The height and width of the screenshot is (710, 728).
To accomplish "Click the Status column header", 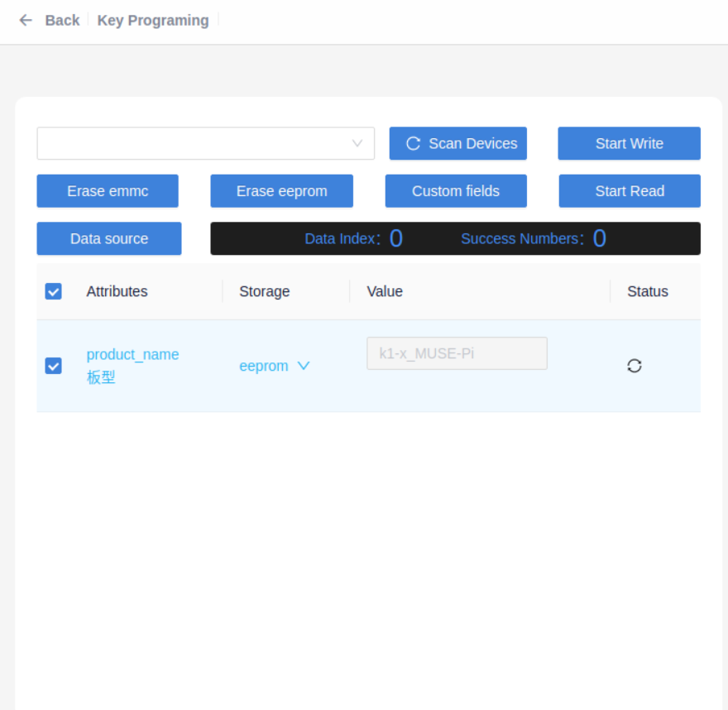I will point(648,291).
